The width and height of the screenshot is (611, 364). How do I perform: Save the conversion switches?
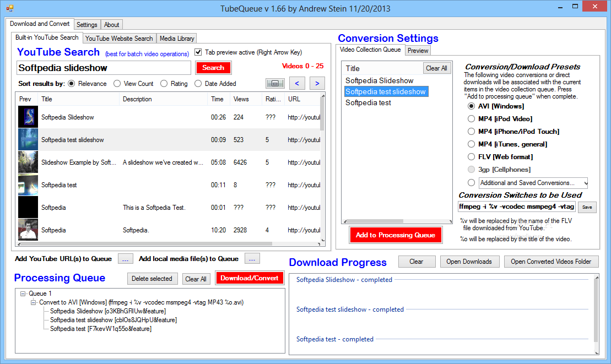point(587,207)
